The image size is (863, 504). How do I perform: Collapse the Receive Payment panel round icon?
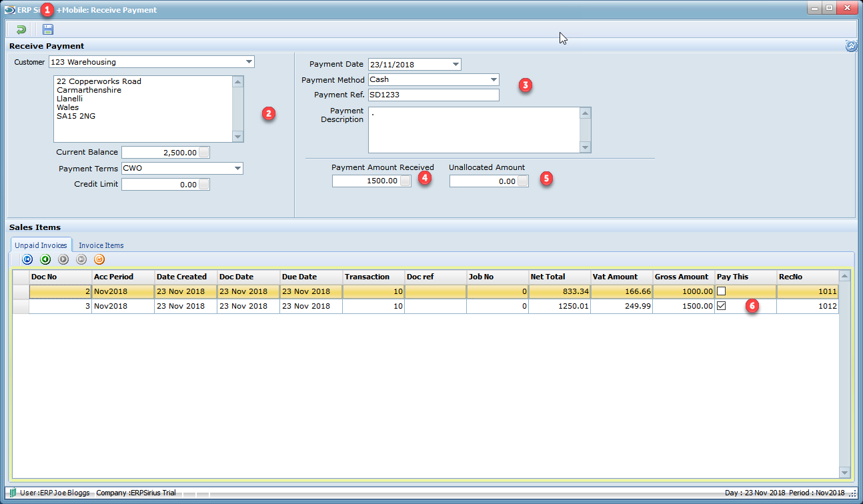tap(851, 46)
